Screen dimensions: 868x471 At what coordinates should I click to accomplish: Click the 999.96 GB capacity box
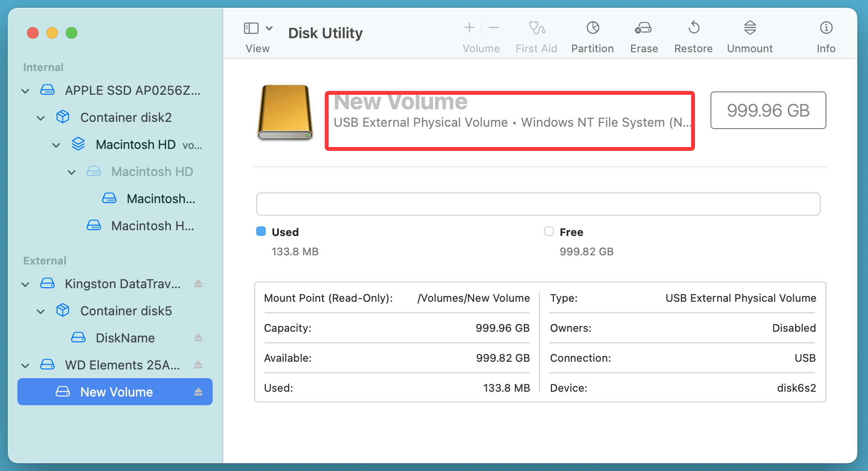768,110
